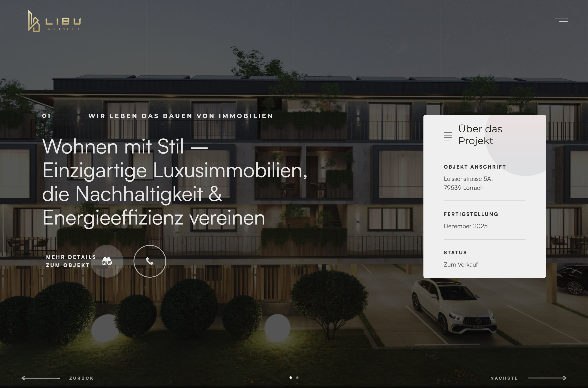Open Mehr Details zum Objekt link

(71, 261)
